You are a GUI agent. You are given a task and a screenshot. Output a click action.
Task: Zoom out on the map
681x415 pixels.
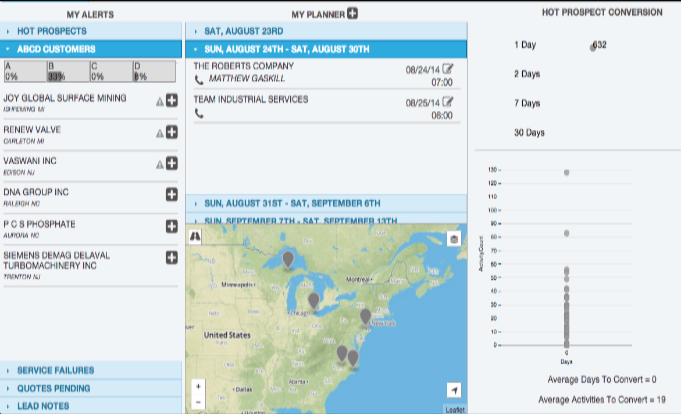tap(198, 402)
